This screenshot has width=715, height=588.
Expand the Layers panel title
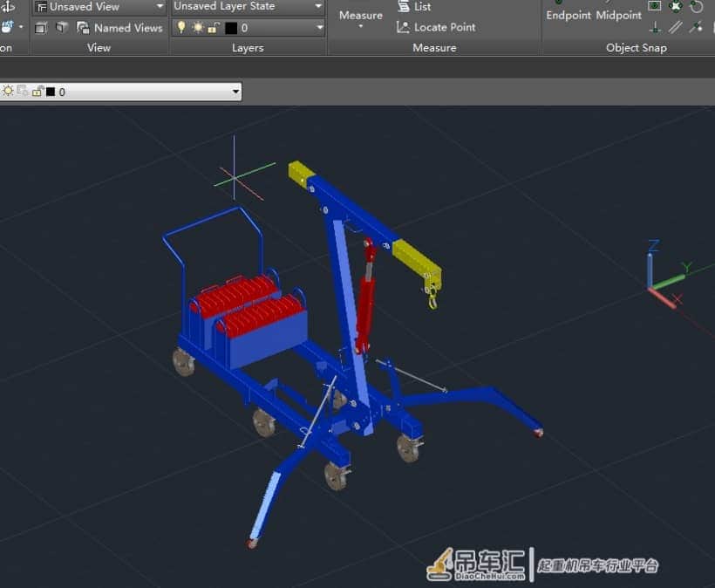coord(248,48)
